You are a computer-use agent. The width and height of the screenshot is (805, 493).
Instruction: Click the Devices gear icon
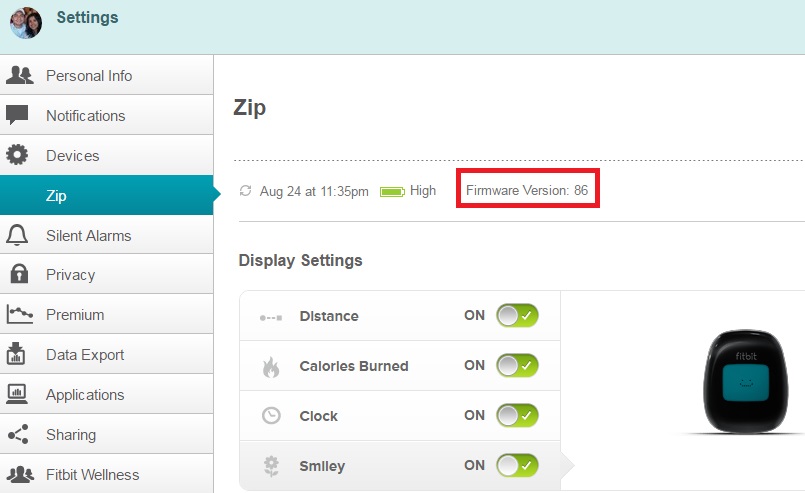coord(17,155)
